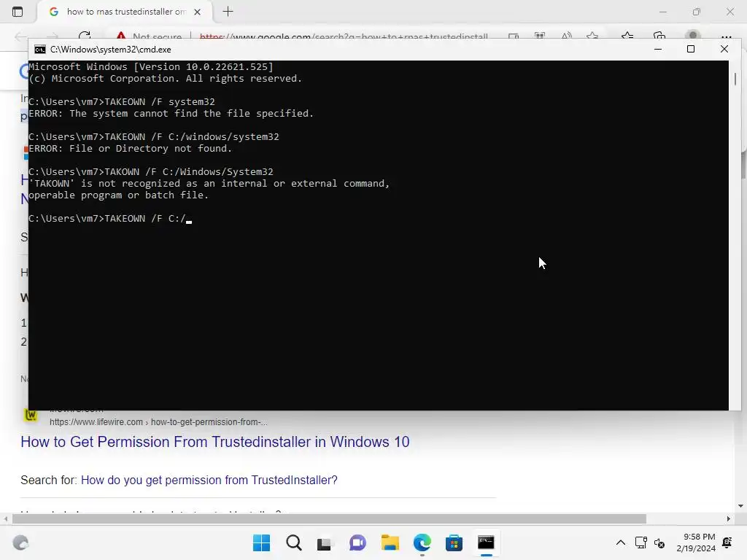Open File Explorer from the taskbar

click(x=390, y=542)
